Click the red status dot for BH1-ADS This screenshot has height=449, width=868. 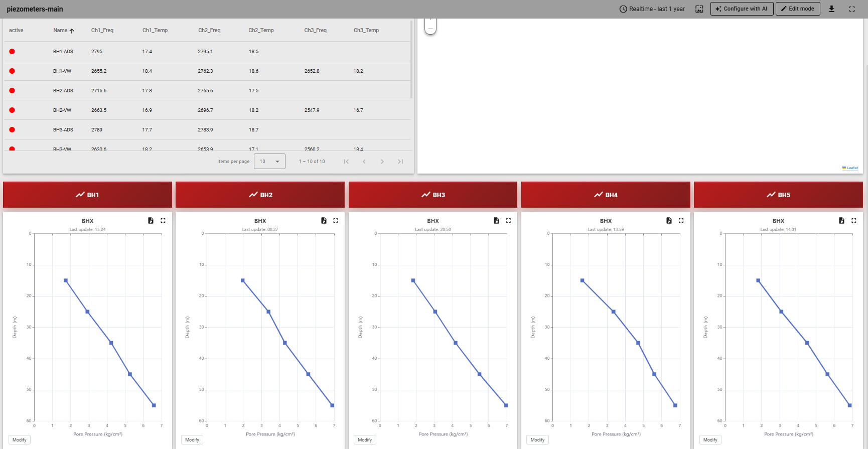pyautogui.click(x=12, y=52)
